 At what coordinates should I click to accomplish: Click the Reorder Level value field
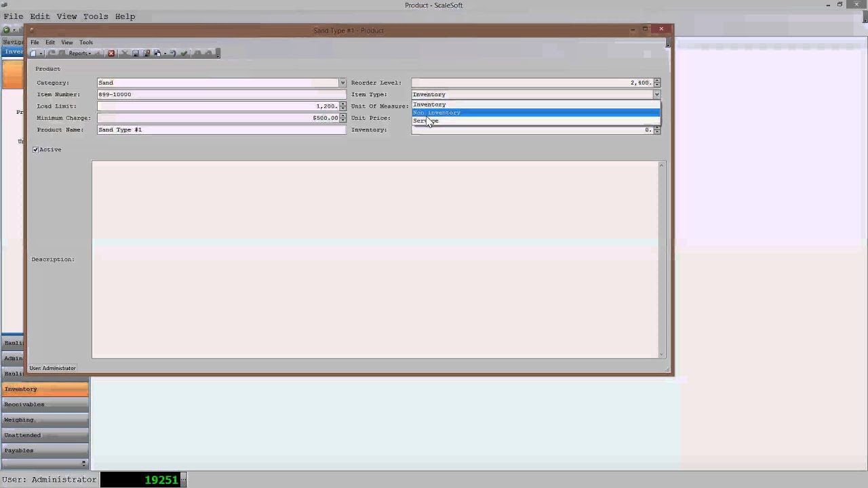point(532,83)
